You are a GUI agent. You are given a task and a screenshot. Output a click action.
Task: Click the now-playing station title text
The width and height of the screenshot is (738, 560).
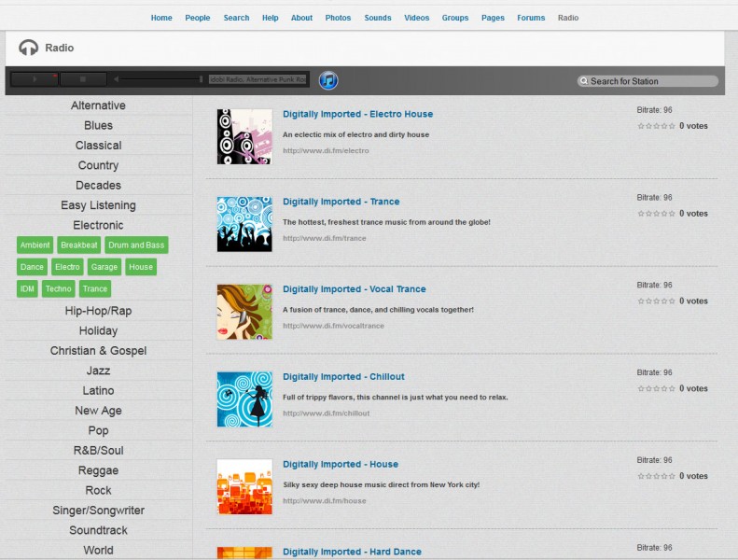coord(258,79)
